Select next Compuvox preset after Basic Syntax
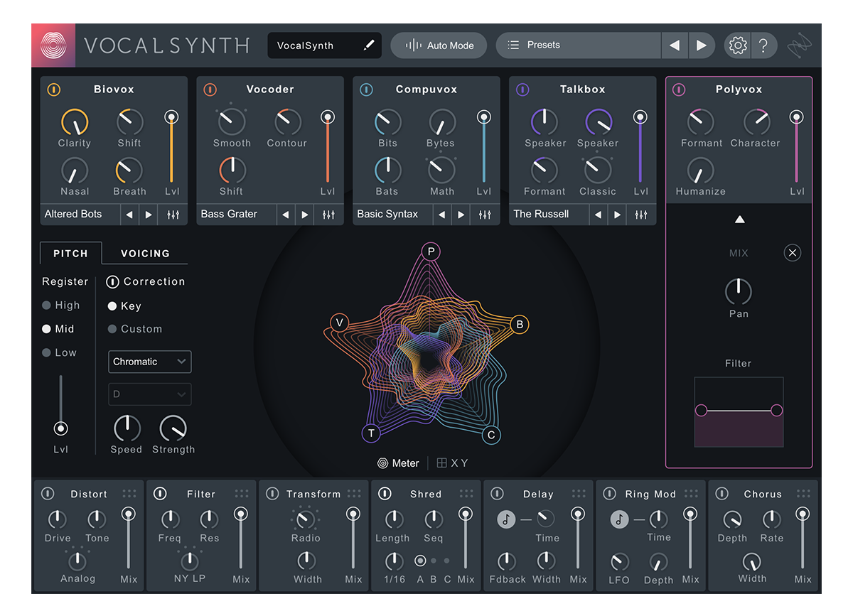Viewport: 853px width, 616px height. click(461, 215)
